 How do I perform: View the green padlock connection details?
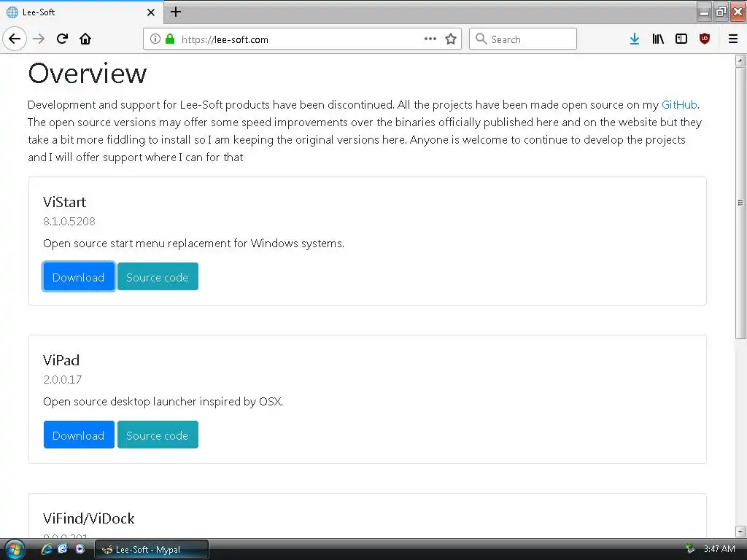tap(169, 39)
